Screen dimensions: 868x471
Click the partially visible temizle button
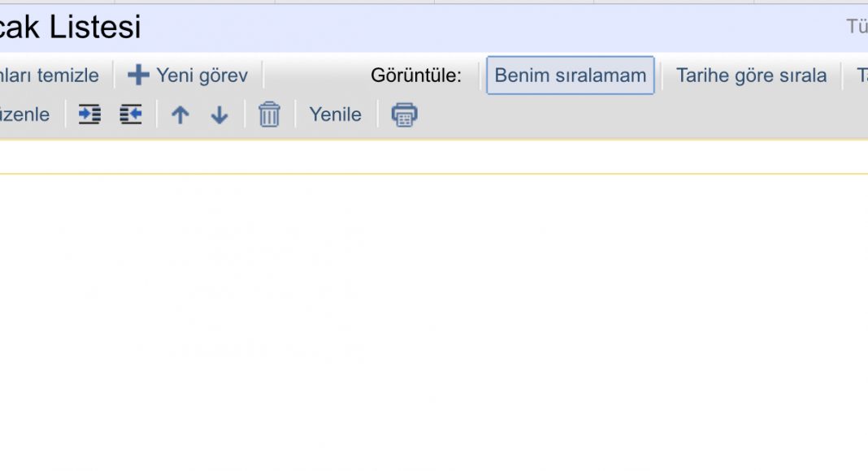click(x=50, y=76)
